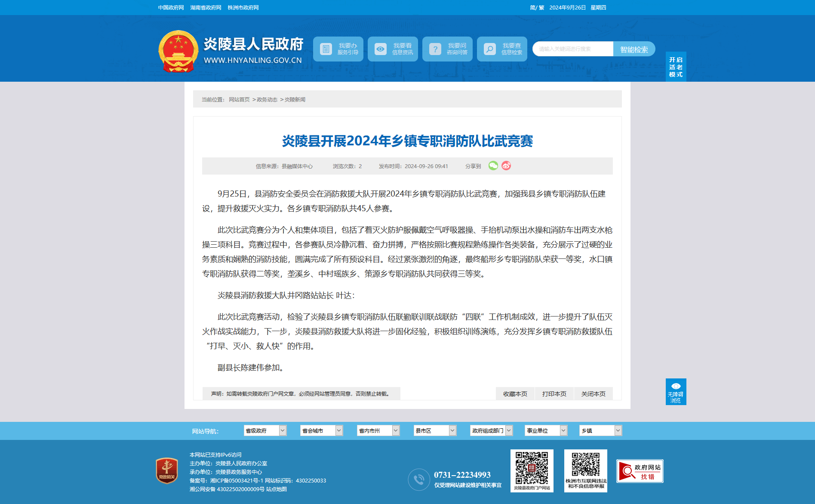Screen dimensions: 815x504
Task: Navigate to 网站首页 breadcrumb link
Action: click(239, 100)
